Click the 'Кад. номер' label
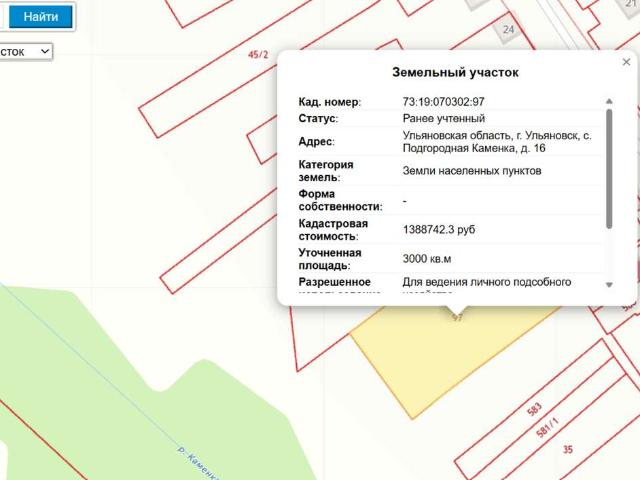This screenshot has width=640, height=480. pyautogui.click(x=330, y=102)
